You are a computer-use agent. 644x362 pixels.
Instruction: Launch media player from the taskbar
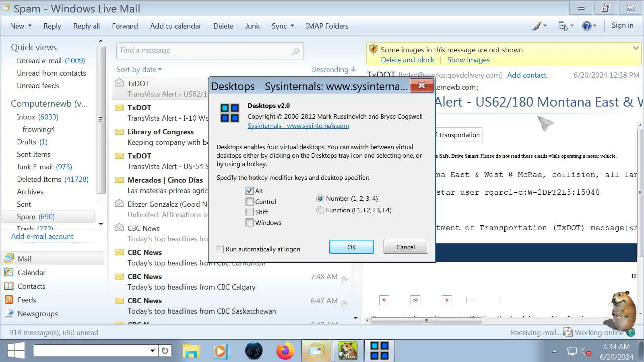221,351
